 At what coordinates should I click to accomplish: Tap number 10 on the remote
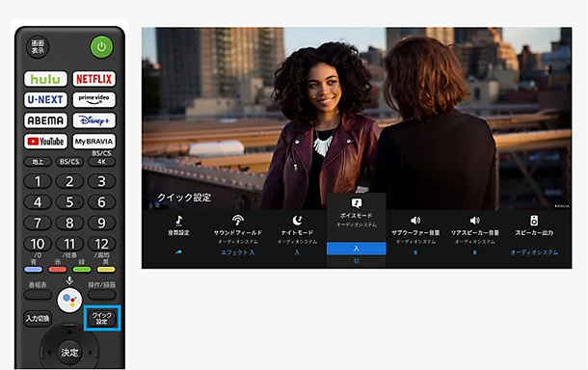click(x=38, y=244)
